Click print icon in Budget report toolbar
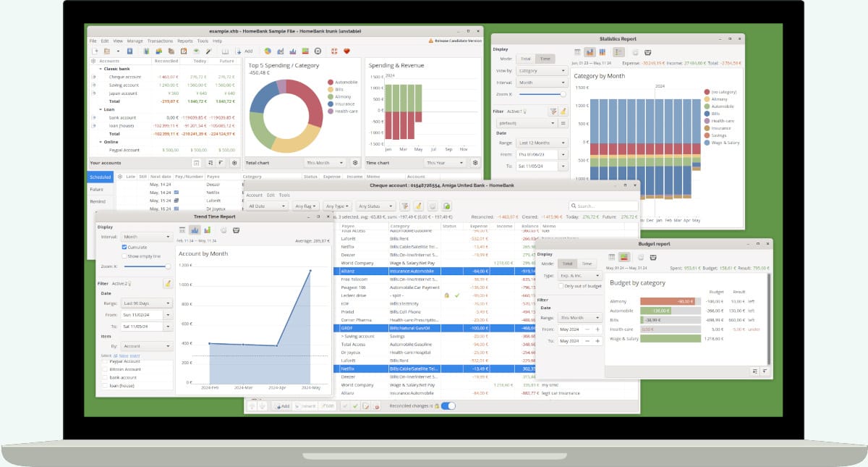 [653, 257]
